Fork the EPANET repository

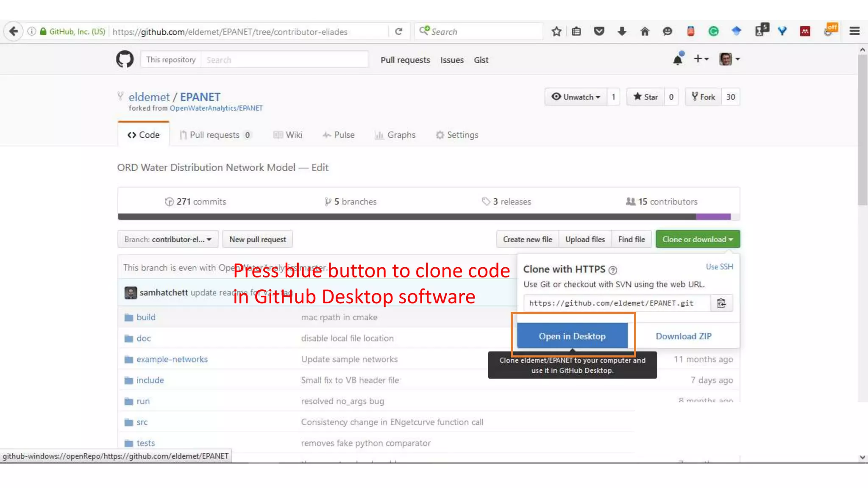(703, 97)
